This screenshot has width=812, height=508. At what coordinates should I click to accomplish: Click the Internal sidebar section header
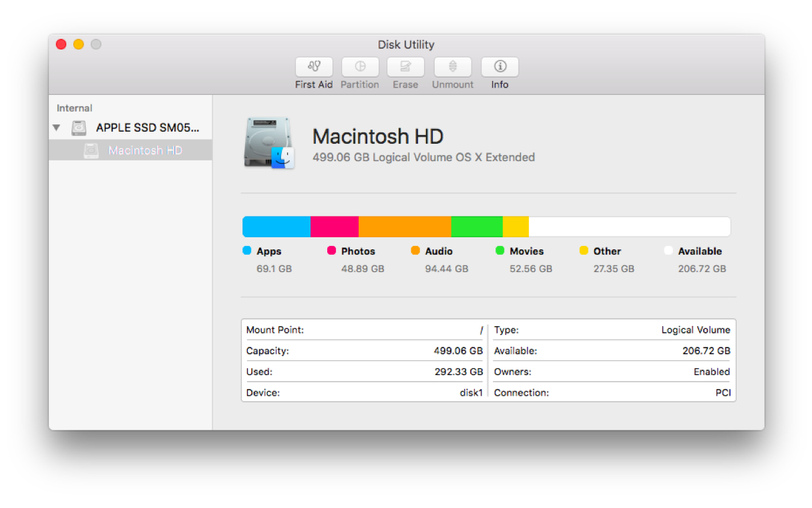pyautogui.click(x=74, y=108)
